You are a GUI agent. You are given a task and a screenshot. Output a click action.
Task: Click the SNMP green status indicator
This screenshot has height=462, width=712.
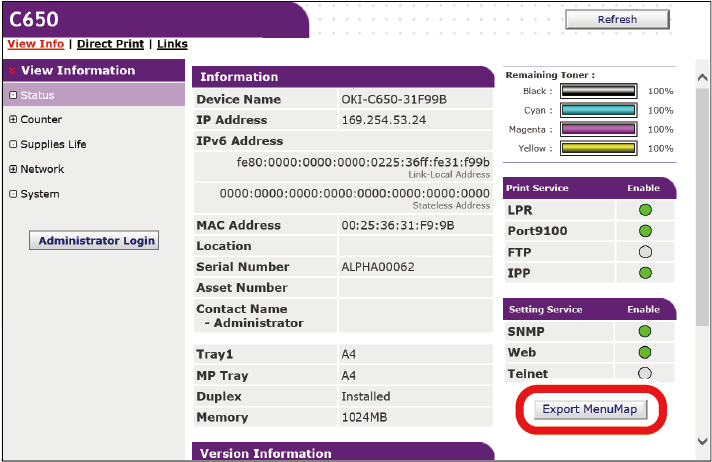point(644,331)
